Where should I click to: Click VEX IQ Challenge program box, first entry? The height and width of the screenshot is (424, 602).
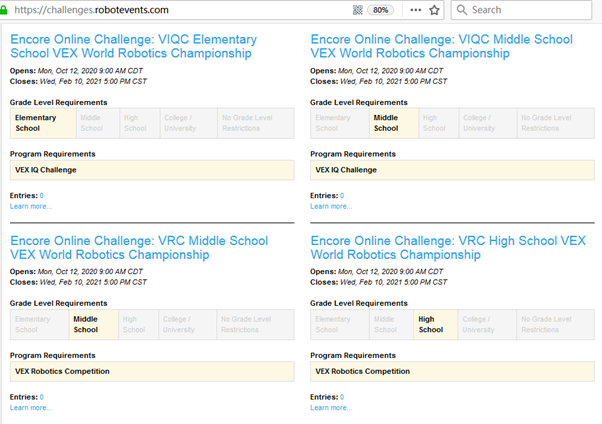[152, 170]
